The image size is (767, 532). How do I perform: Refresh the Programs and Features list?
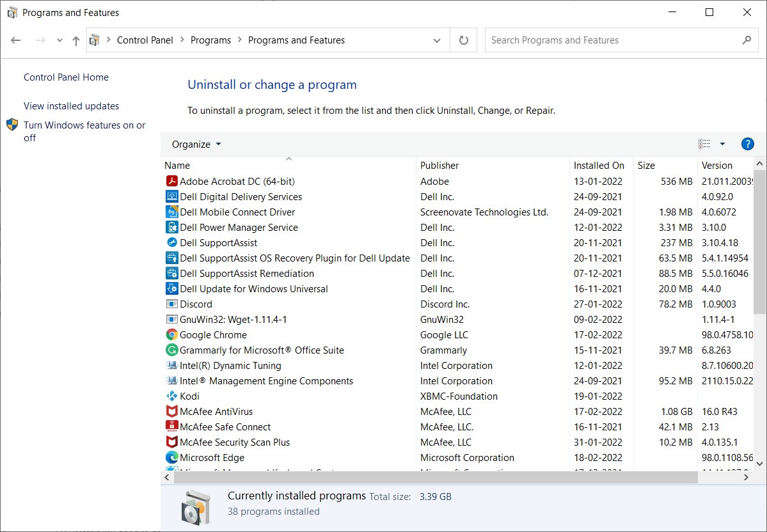463,40
